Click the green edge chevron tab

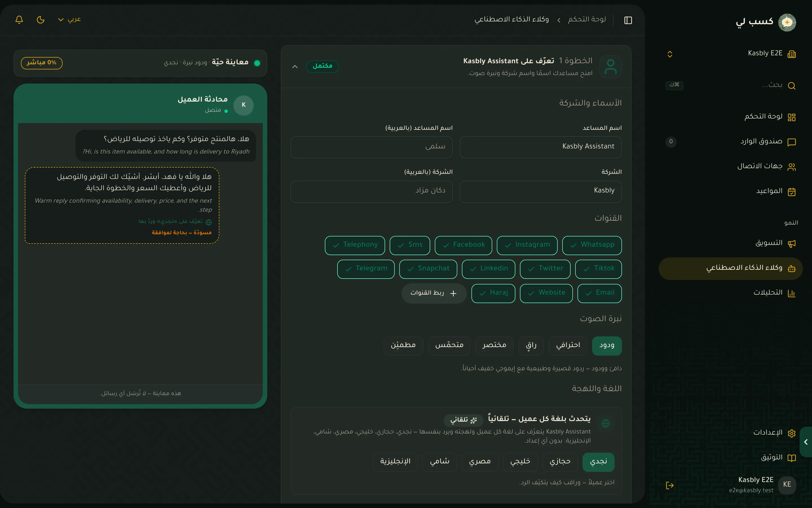coord(806,442)
